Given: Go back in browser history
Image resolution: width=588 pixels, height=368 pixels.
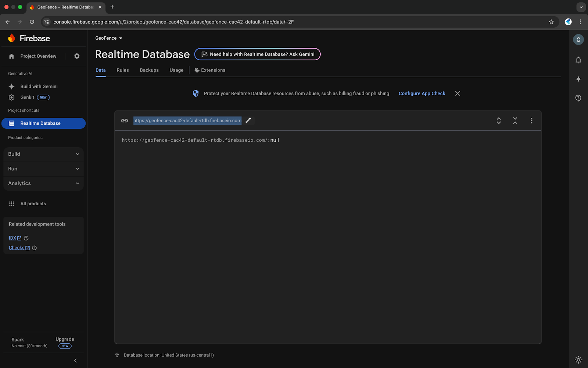Looking at the screenshot, I should (8, 22).
